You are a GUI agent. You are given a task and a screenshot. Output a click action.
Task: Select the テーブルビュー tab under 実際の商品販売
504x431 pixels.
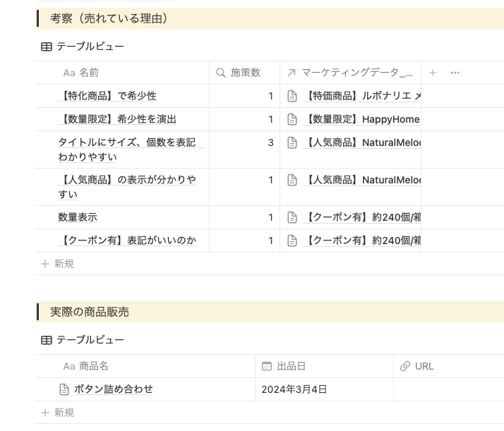click(x=83, y=340)
